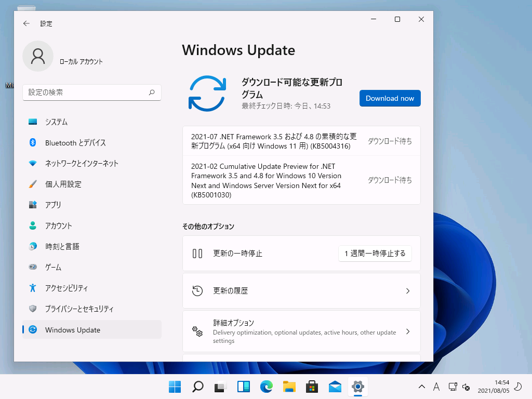Open network status tray icon
The image size is (532, 399).
coord(453,387)
